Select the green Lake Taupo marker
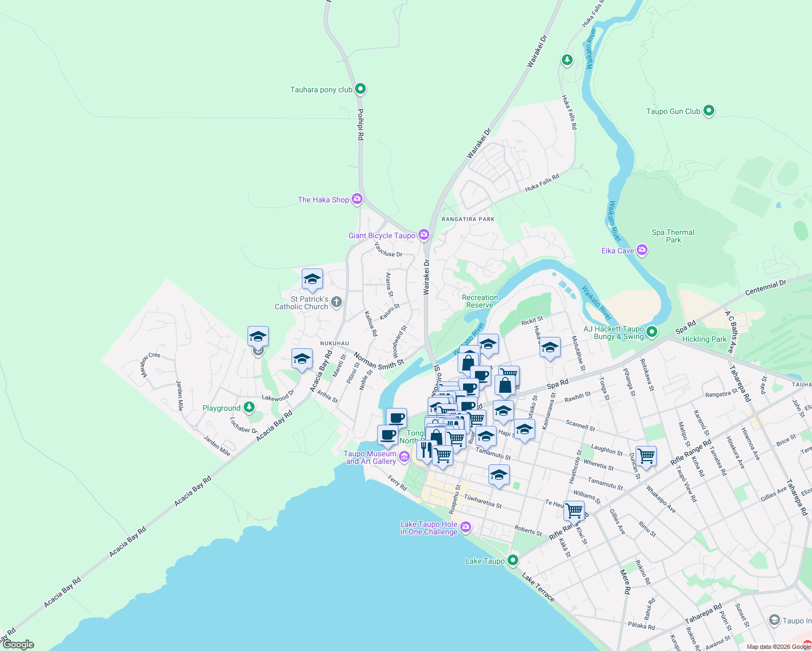This screenshot has width=812, height=651. click(513, 560)
